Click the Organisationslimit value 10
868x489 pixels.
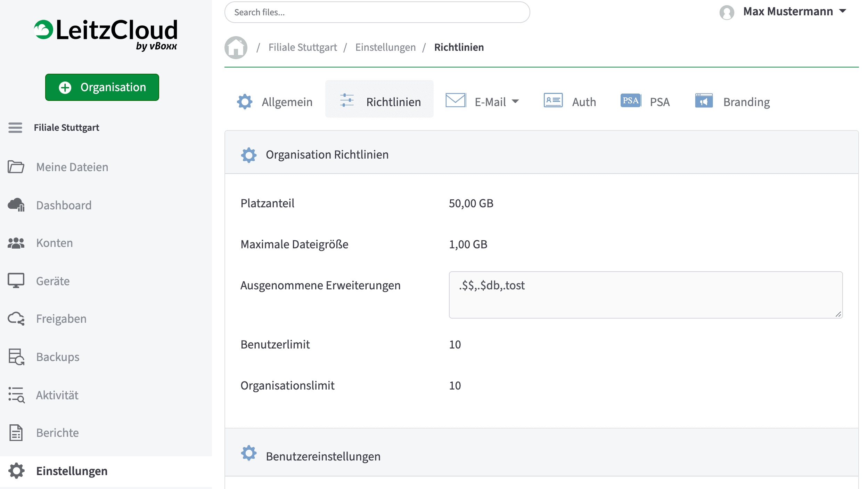[x=455, y=385]
